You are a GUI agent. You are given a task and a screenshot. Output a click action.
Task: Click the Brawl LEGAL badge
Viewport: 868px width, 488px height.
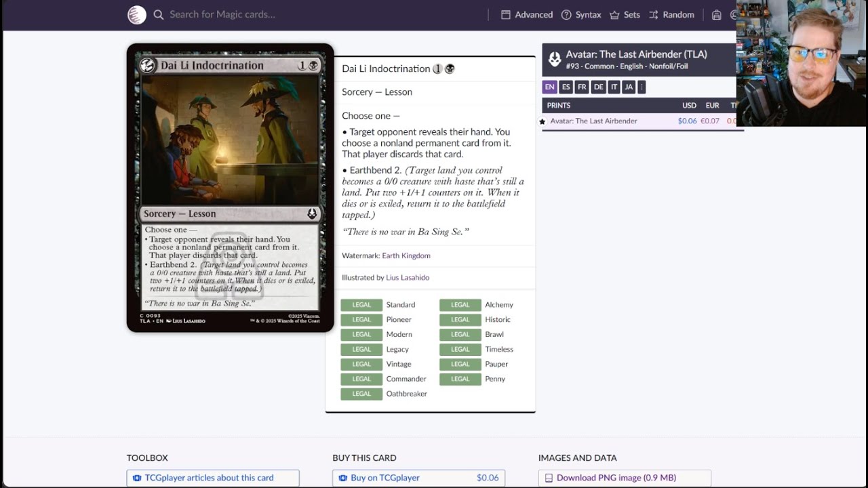pyautogui.click(x=460, y=335)
